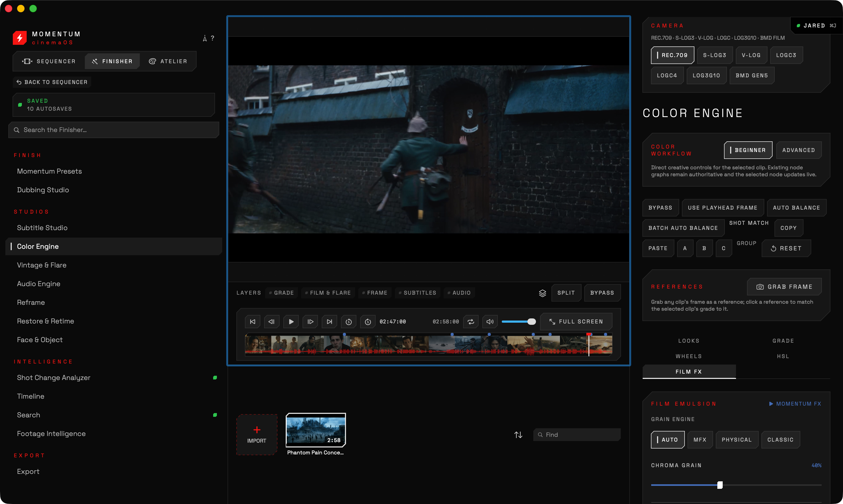Select group B
Screen dimensions: 843x504
pyautogui.click(x=704, y=249)
